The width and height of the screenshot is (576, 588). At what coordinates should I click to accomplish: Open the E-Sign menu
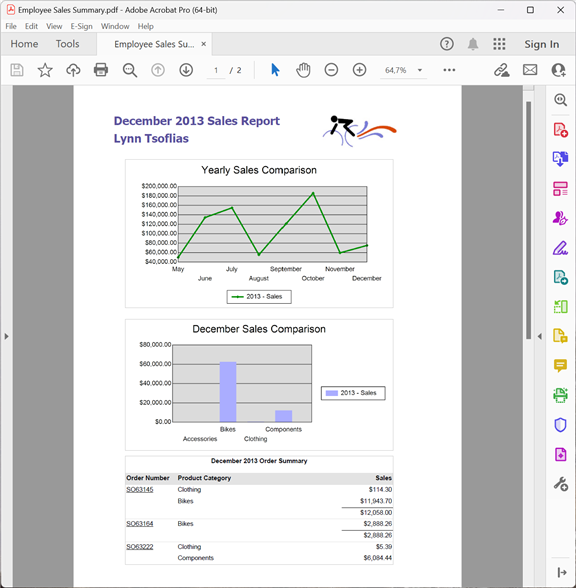click(81, 26)
